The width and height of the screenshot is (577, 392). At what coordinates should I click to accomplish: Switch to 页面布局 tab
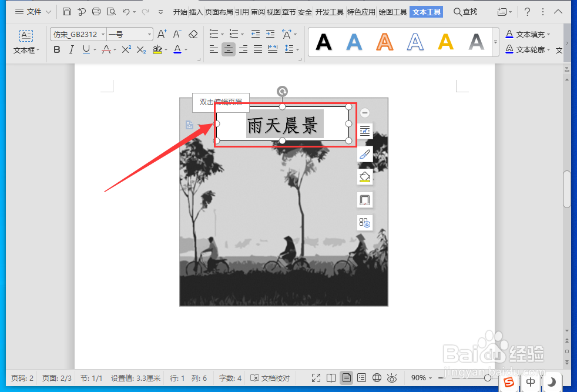tap(219, 12)
